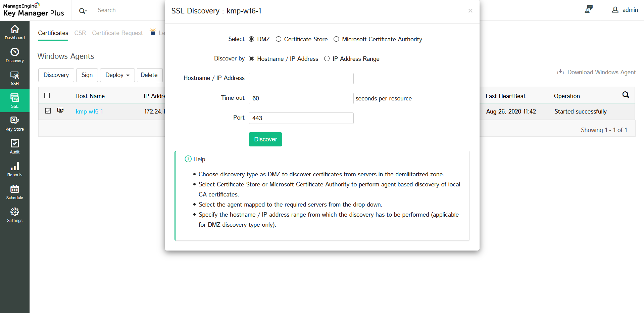Click the Download Windows Agent icon
Image resolution: width=644 pixels, height=313 pixels.
coord(560,72)
